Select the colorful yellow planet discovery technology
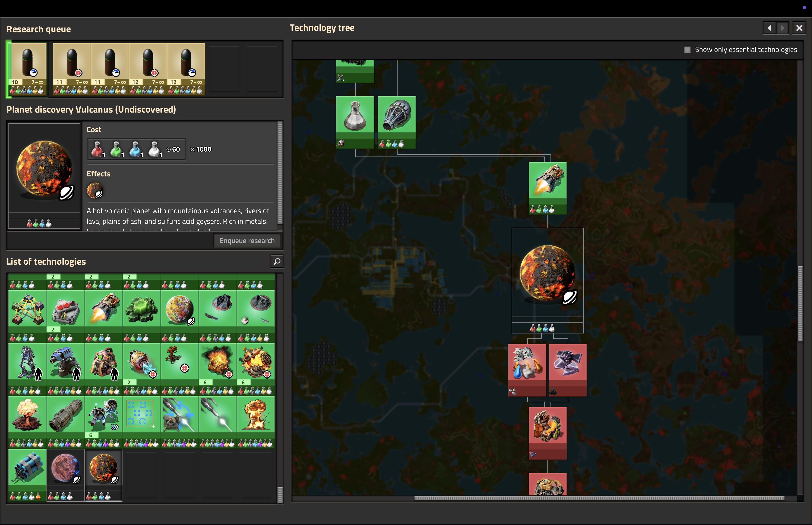Viewport: 812px width, 525px height. (180, 316)
